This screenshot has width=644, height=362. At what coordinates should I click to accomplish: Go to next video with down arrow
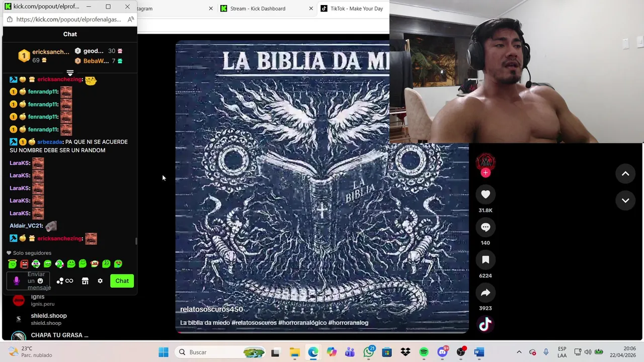(x=625, y=201)
